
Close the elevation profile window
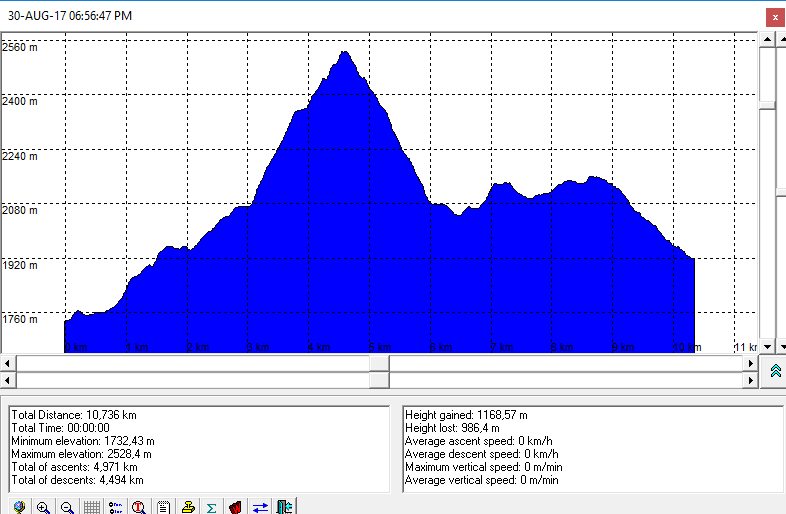coord(773,16)
